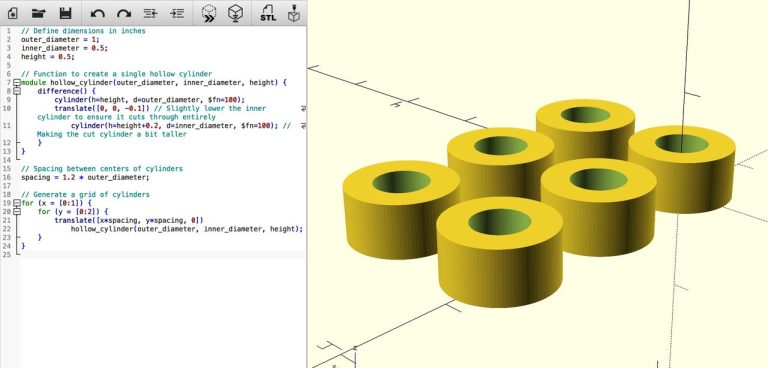Indent the selected code lines
The width and height of the screenshot is (768, 368).
(177, 14)
